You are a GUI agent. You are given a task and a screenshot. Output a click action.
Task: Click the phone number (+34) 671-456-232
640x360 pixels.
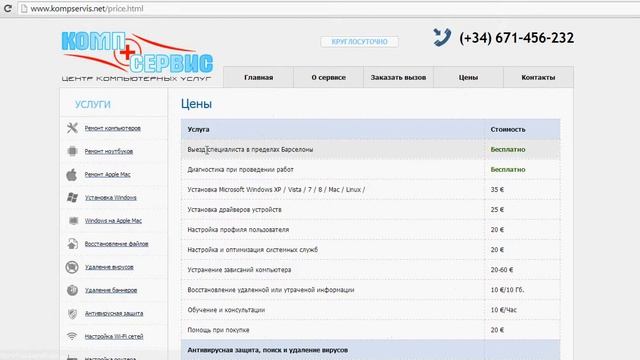(516, 38)
